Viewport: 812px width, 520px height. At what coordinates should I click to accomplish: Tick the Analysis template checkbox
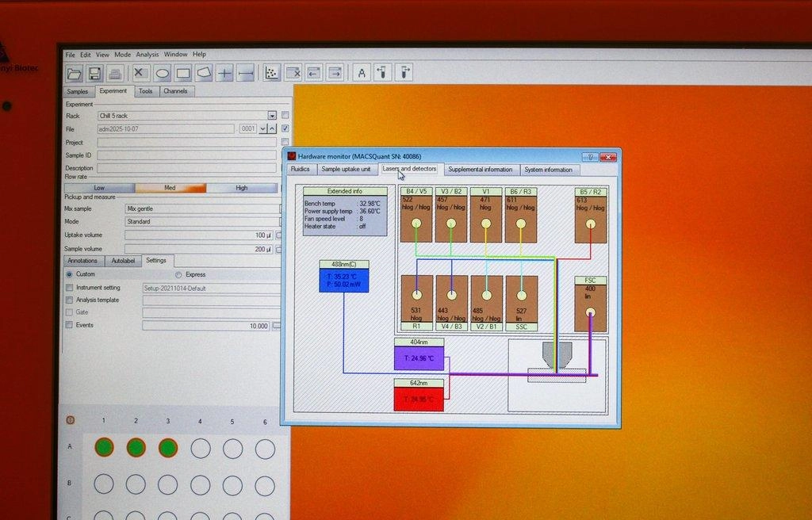click(70, 300)
